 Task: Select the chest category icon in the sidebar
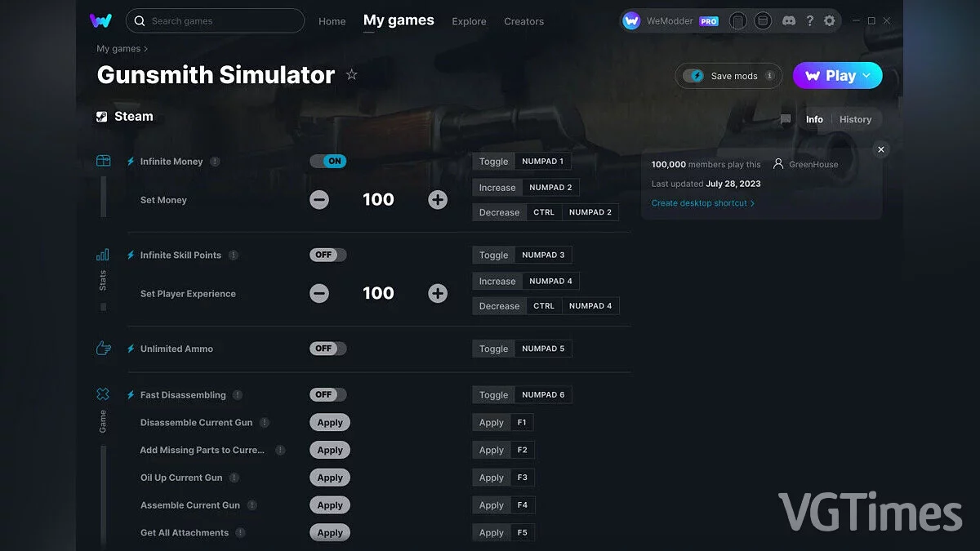coord(103,161)
